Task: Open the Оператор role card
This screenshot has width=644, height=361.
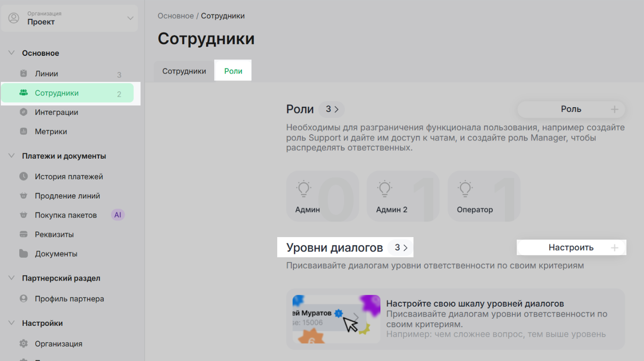Action: (x=483, y=196)
